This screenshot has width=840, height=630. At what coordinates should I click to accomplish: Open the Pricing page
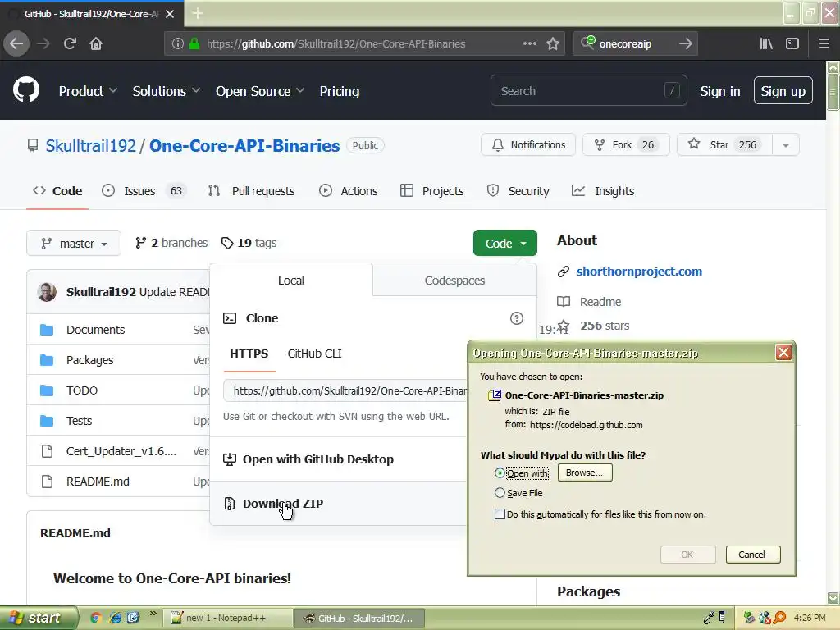point(339,91)
